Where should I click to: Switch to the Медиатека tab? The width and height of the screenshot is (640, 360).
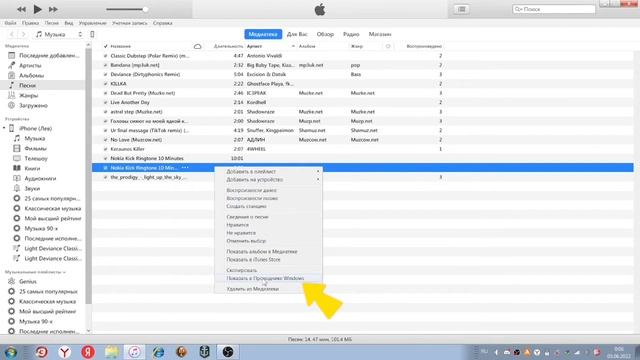point(263,34)
